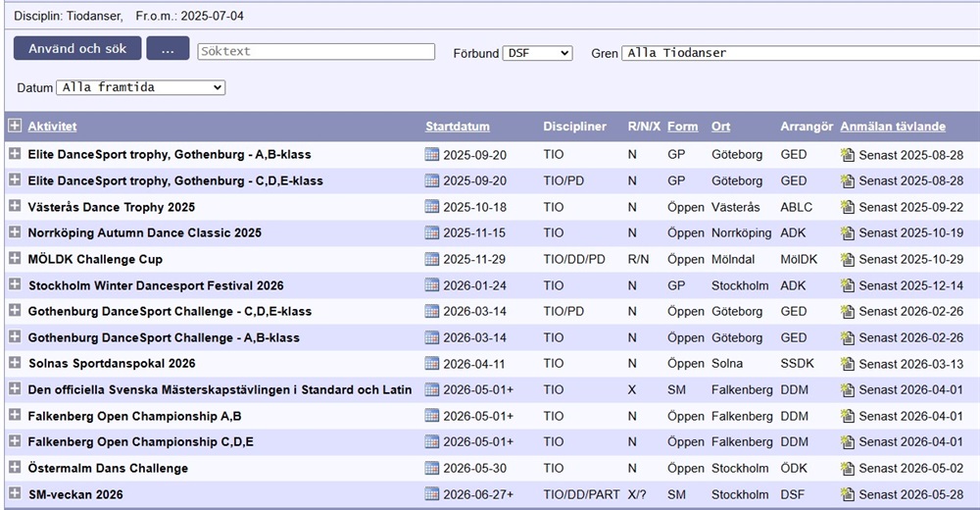
Task: Click calendar icon for Västerås Dance Trophy 2025
Action: [432, 207]
